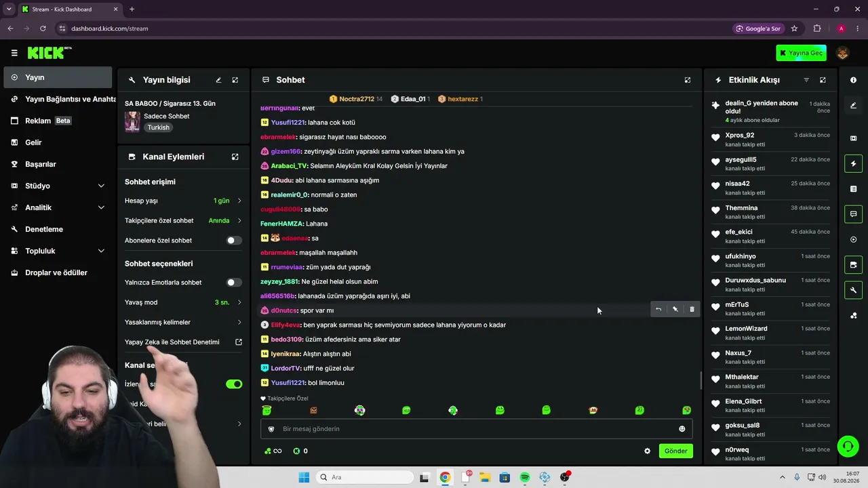Click Google'a Sor in address bar

pos(758,28)
